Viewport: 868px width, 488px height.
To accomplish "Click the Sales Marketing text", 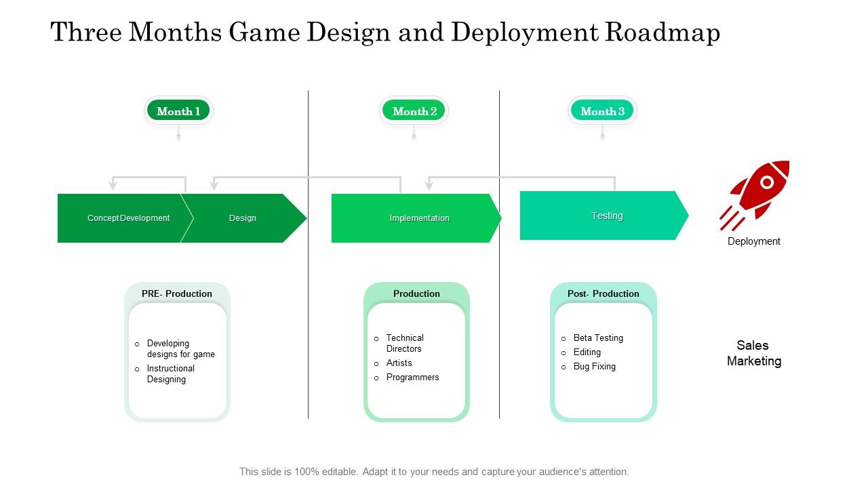I will (753, 353).
